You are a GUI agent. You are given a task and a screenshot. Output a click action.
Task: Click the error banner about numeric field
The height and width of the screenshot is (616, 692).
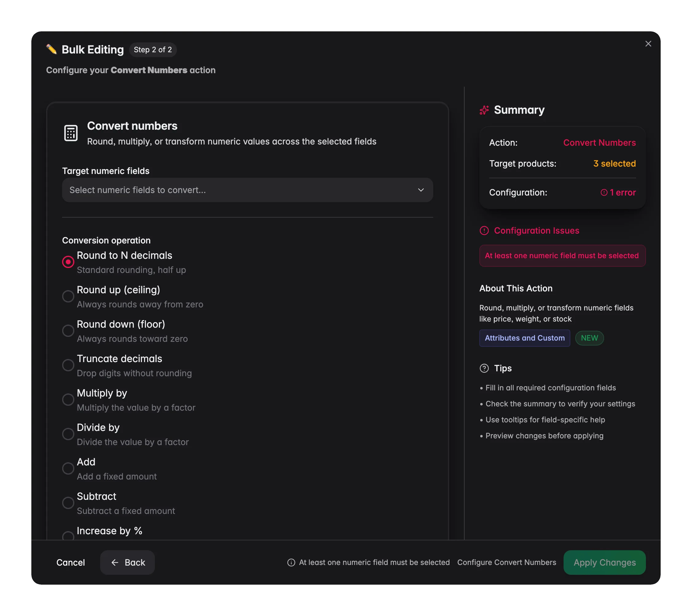[562, 256]
